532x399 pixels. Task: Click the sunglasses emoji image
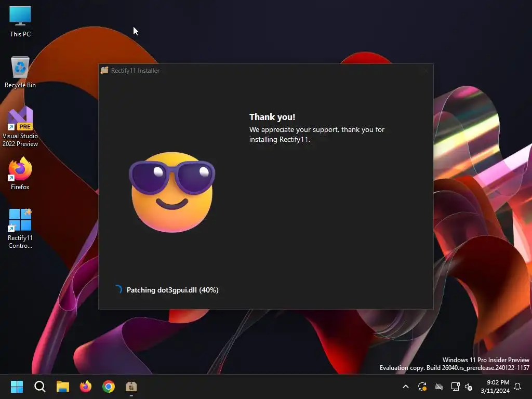coord(172,192)
